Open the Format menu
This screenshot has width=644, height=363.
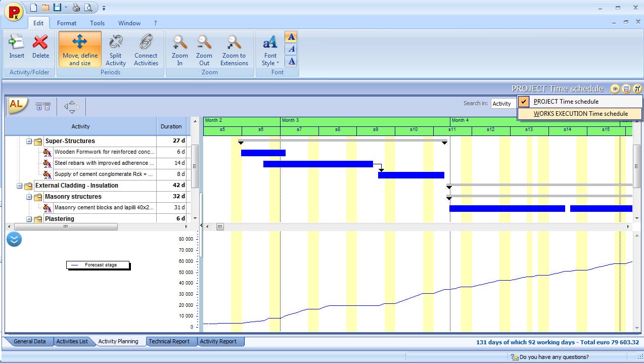pos(66,23)
